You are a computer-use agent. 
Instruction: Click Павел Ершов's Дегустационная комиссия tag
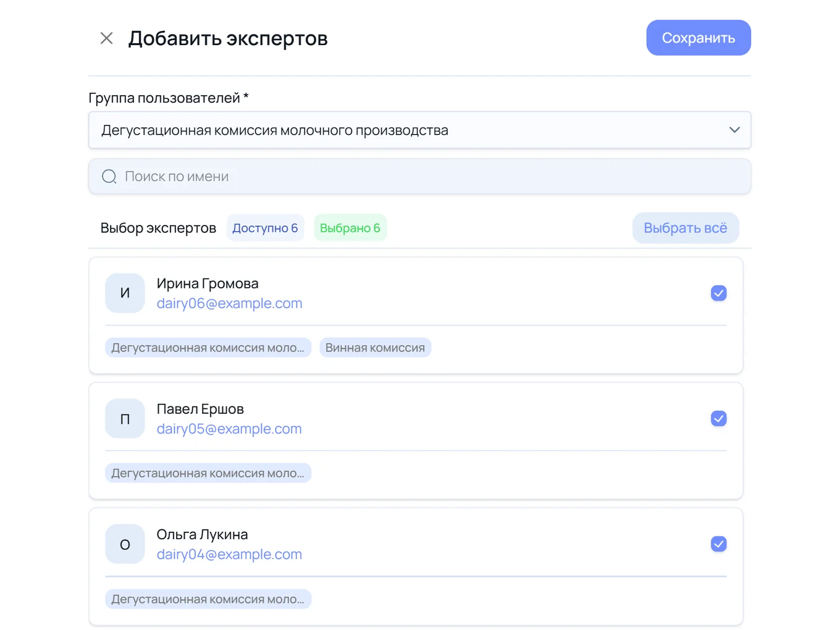(208, 473)
